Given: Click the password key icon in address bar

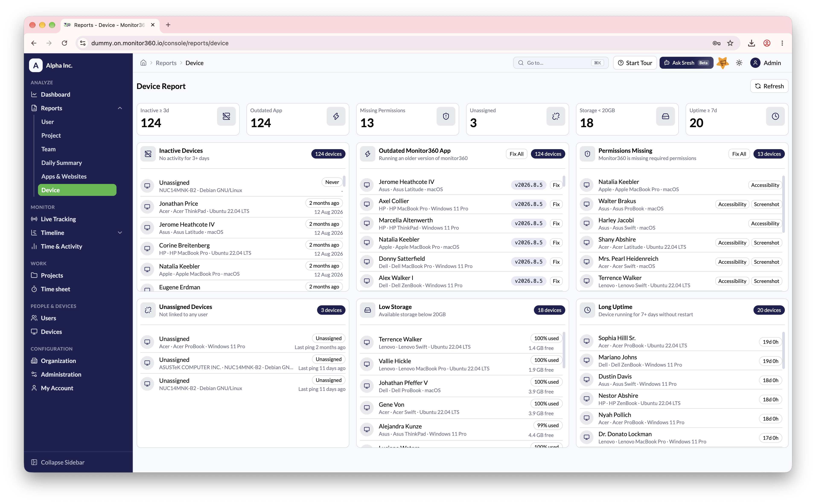Looking at the screenshot, I should [716, 43].
